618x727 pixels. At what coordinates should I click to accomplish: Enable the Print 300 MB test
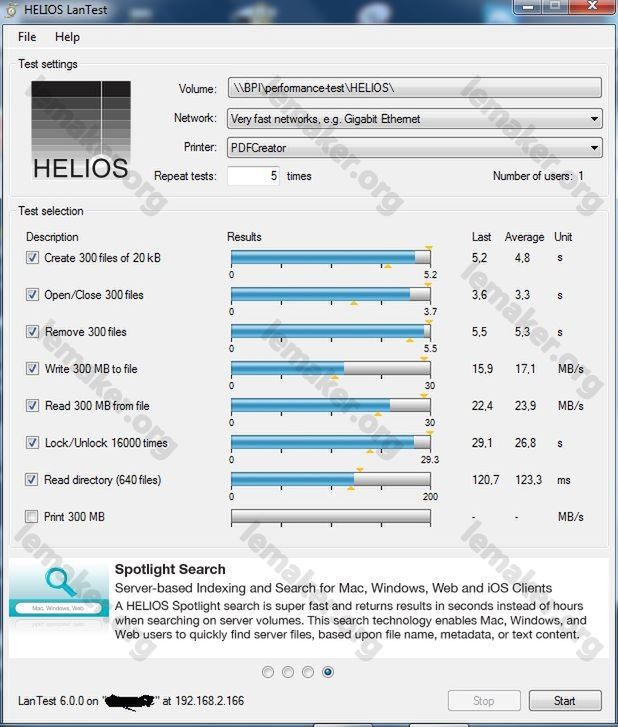click(32, 517)
